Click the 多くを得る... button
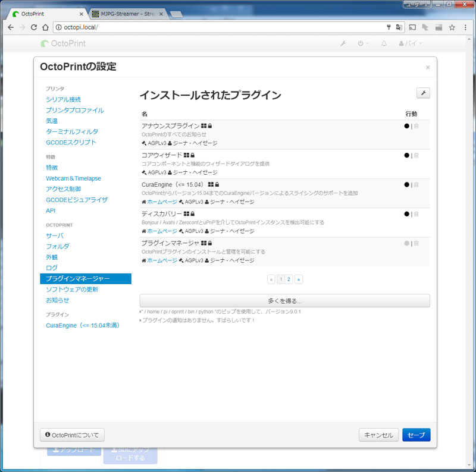Viewport: 476px width, 472px height. point(285,301)
